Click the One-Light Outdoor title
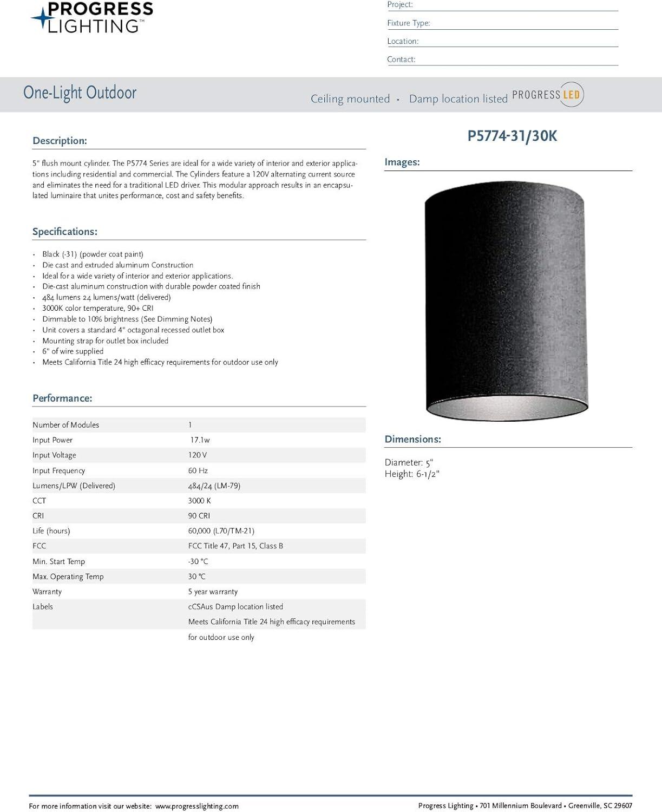The height and width of the screenshot is (812, 662). tap(80, 93)
